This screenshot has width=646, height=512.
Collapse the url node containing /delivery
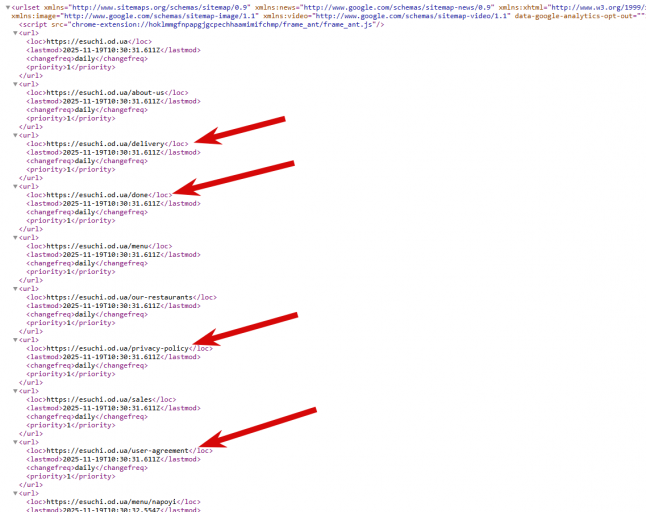tap(15, 135)
